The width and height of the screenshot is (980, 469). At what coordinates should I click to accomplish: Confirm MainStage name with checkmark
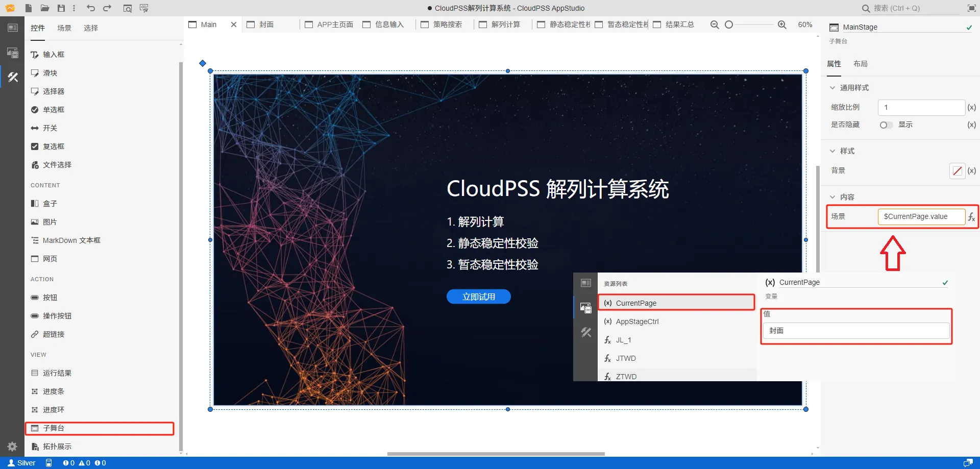tap(969, 27)
